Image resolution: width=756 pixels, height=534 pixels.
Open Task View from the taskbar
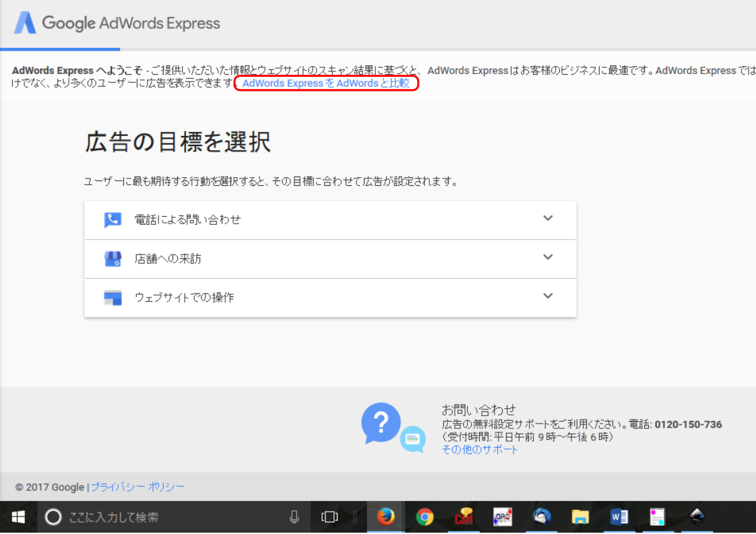pos(329,517)
